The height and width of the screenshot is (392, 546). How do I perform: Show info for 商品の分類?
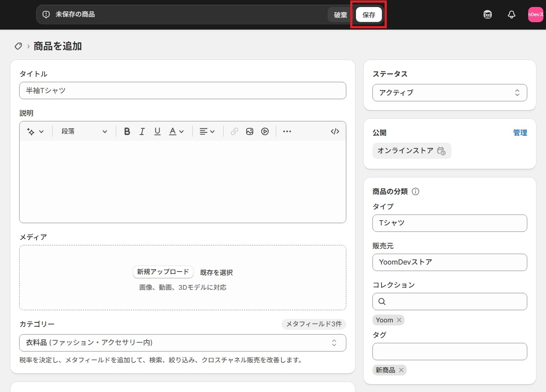(415, 191)
